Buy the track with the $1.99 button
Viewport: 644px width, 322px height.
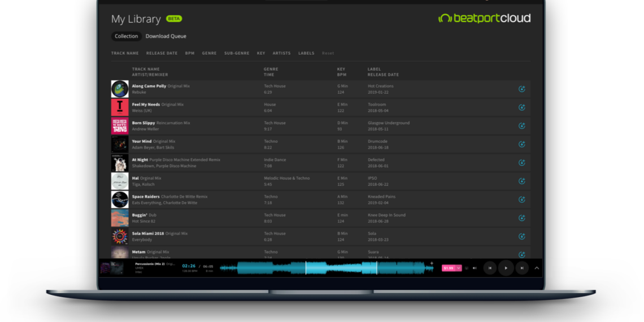448,268
